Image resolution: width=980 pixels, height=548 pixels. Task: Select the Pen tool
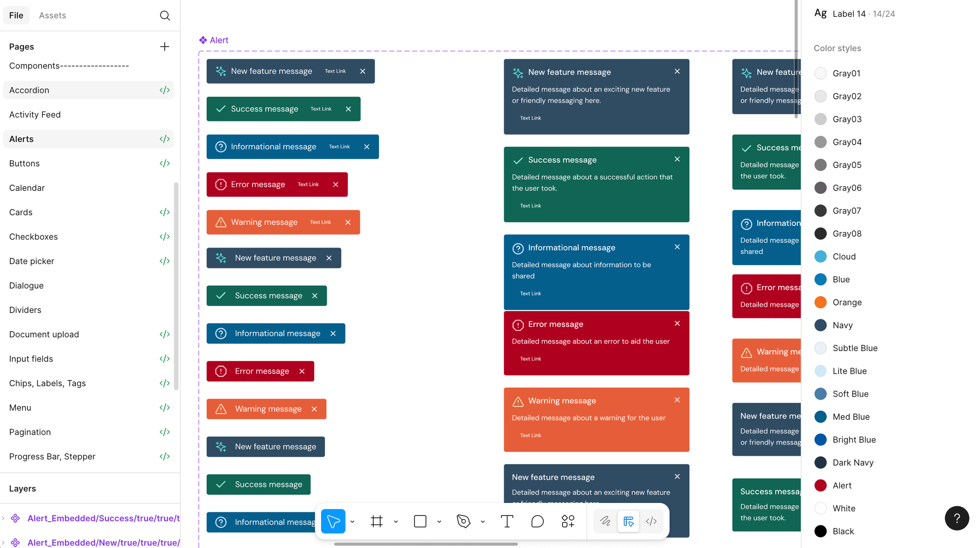(x=463, y=521)
